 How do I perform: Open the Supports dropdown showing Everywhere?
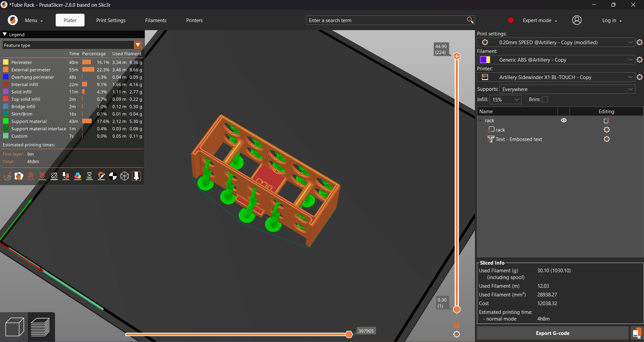click(567, 89)
